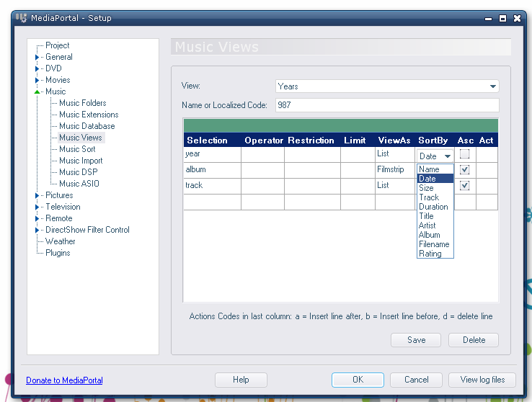This screenshot has height=402, width=532.
Task: Click the Help button
Action: pyautogui.click(x=241, y=380)
